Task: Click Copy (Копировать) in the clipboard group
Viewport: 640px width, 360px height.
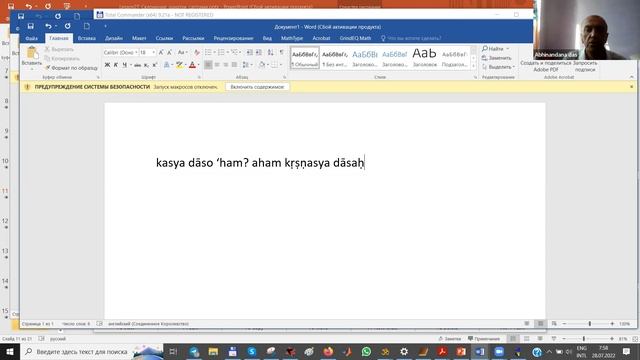Action: [x=62, y=58]
